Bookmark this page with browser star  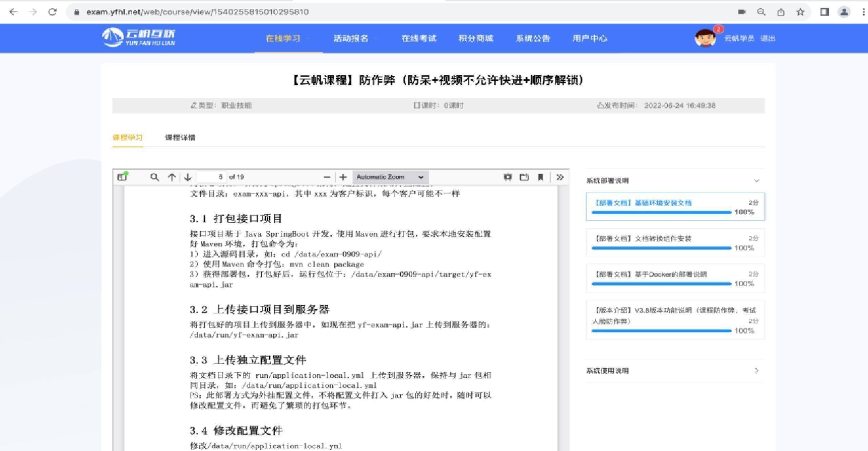pyautogui.click(x=800, y=12)
